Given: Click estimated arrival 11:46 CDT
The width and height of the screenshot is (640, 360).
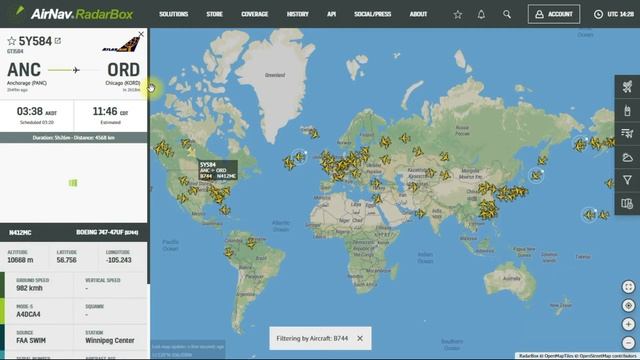Looking at the screenshot, I should 110,111.
